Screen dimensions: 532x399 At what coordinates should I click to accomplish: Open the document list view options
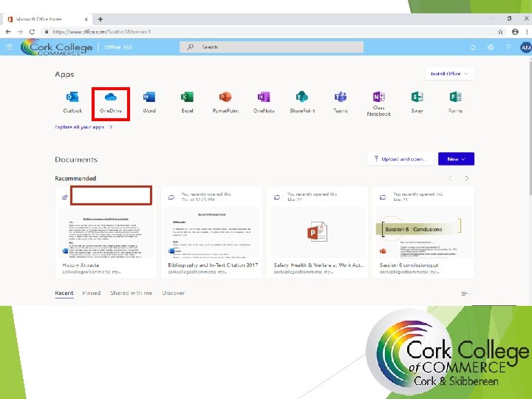pos(466,293)
